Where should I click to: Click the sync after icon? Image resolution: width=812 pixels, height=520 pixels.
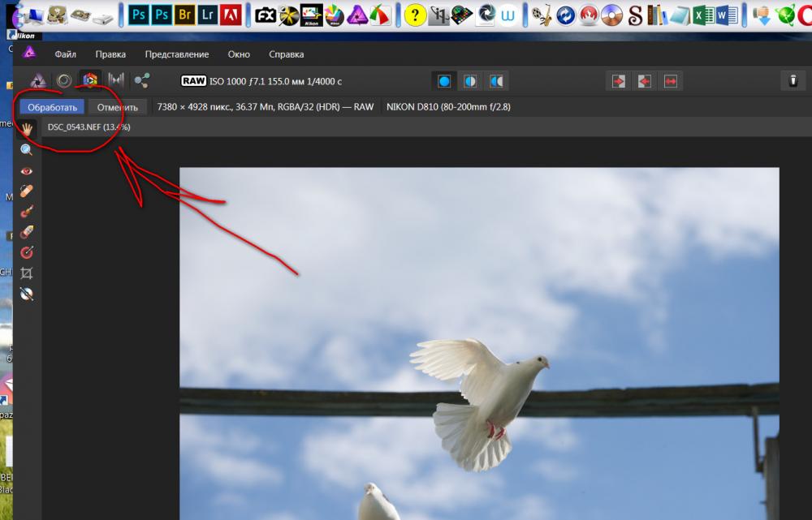coord(645,81)
